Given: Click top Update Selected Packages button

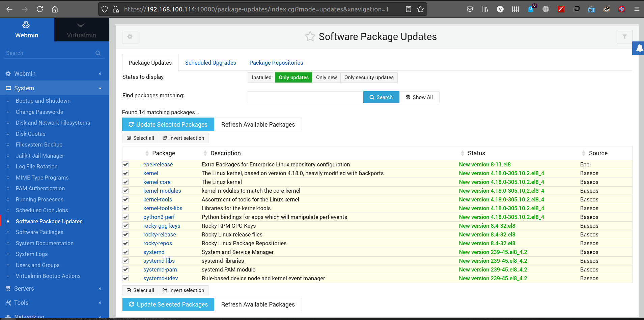Looking at the screenshot, I should click(168, 125).
